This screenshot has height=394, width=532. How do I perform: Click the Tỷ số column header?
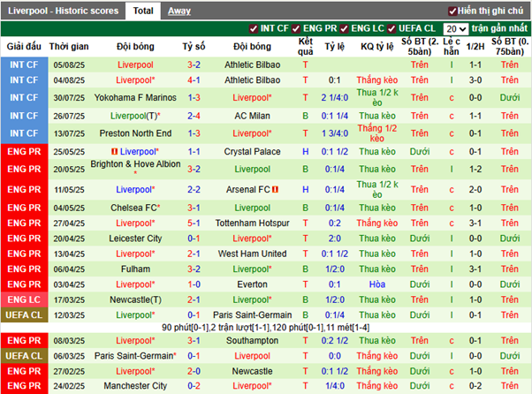[x=194, y=47]
